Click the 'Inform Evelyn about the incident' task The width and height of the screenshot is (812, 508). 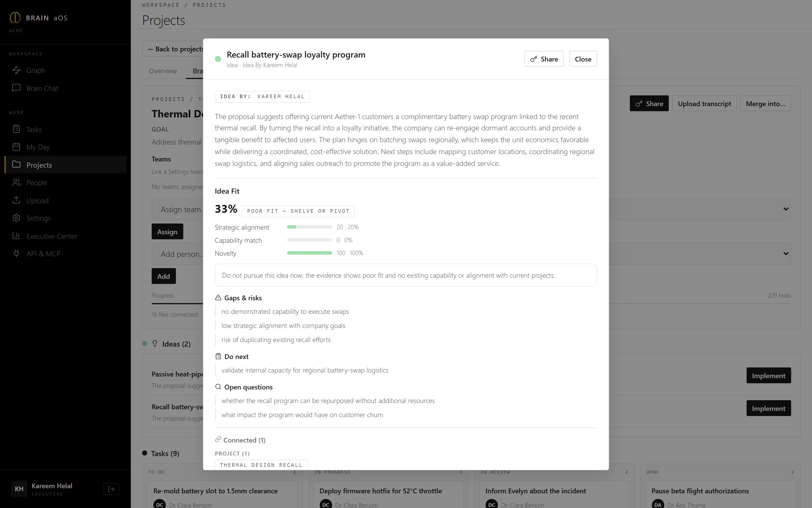click(x=535, y=491)
